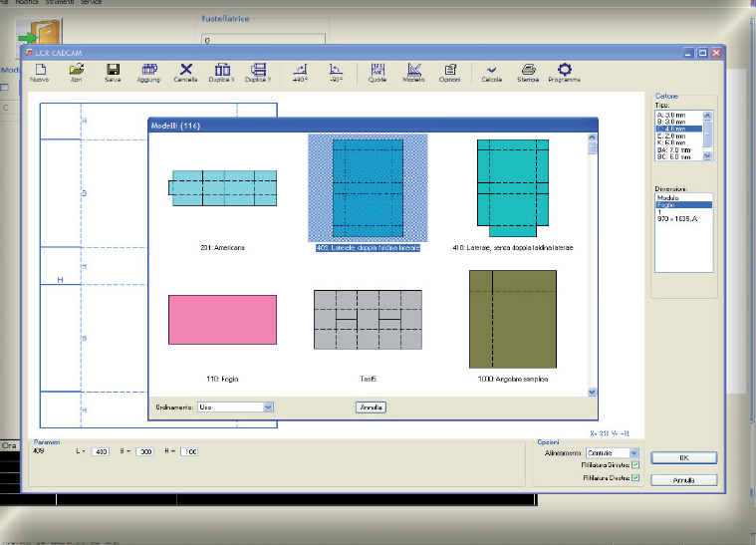Select the 201: Americana model thumbnail
This screenshot has height=545, width=756.
[222, 187]
